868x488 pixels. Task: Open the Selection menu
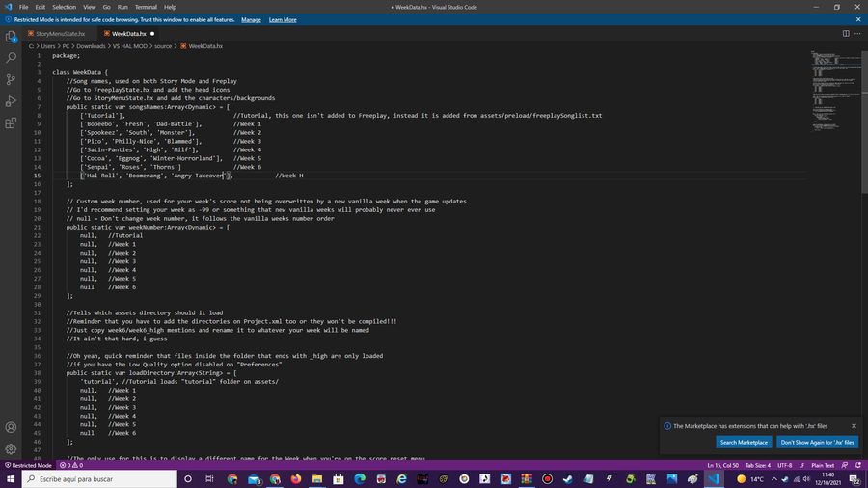[x=65, y=7]
